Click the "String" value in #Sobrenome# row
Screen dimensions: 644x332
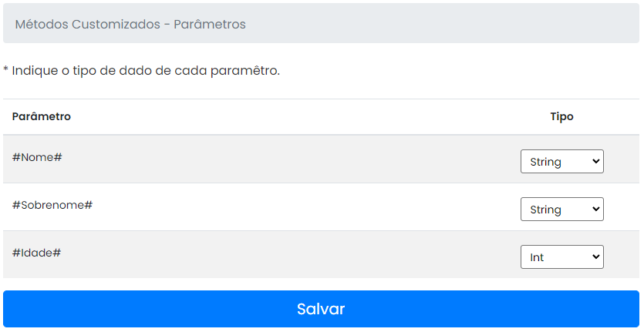click(x=546, y=210)
